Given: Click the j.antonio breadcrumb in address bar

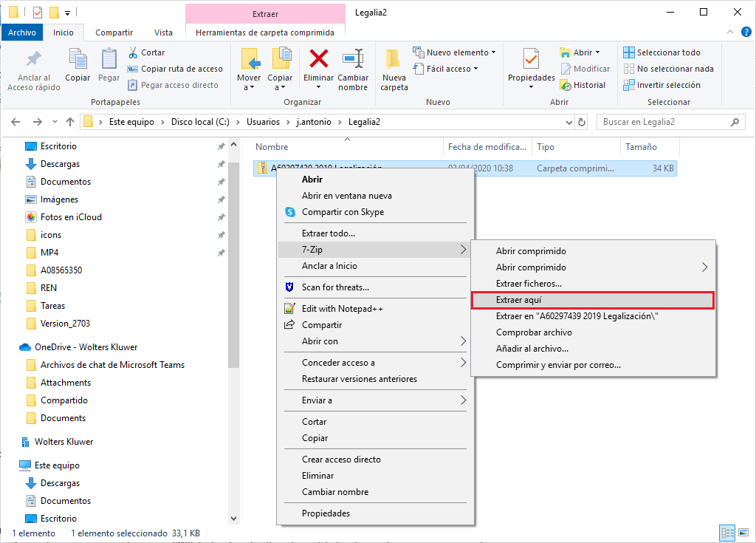Looking at the screenshot, I should click(313, 122).
